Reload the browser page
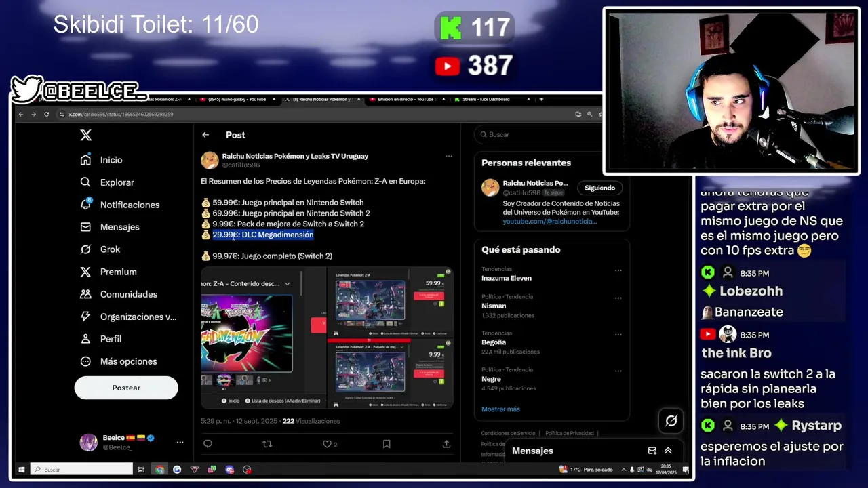Image resolution: width=868 pixels, height=488 pixels. click(46, 114)
